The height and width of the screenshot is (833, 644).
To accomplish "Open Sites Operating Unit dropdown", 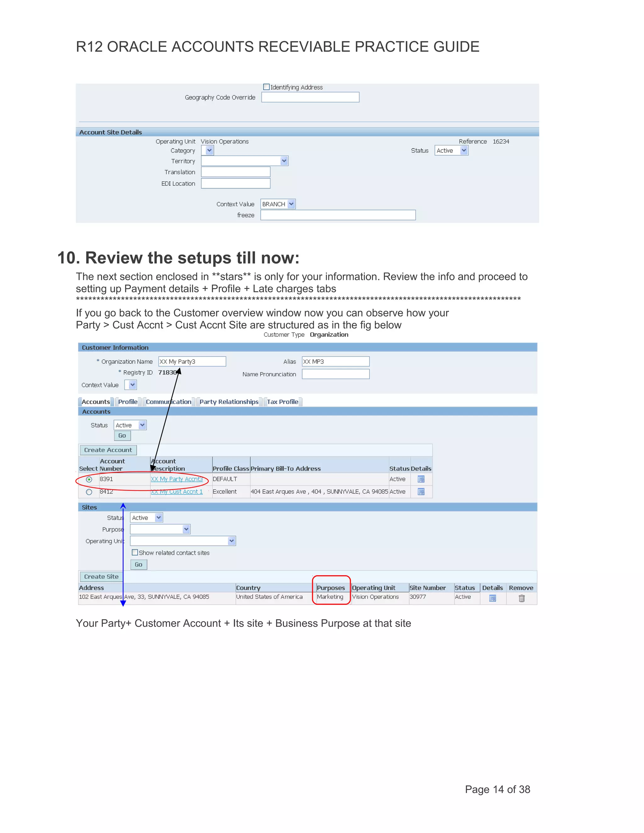I will coord(183,541).
